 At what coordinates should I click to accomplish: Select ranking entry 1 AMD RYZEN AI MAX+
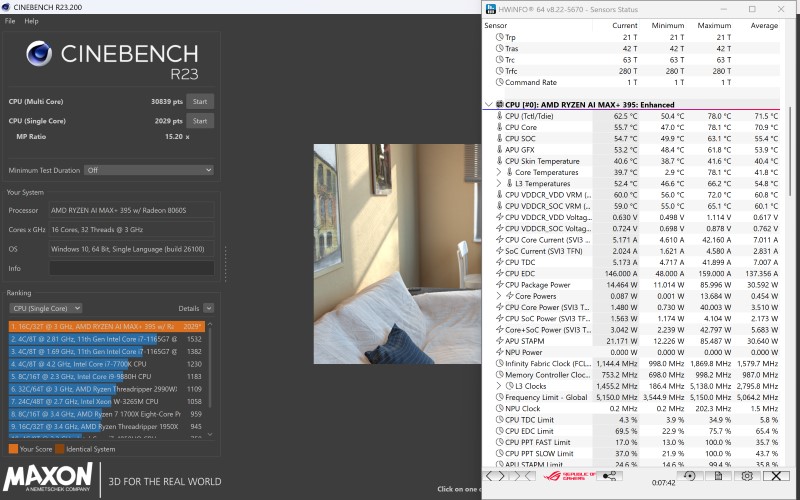[107, 327]
